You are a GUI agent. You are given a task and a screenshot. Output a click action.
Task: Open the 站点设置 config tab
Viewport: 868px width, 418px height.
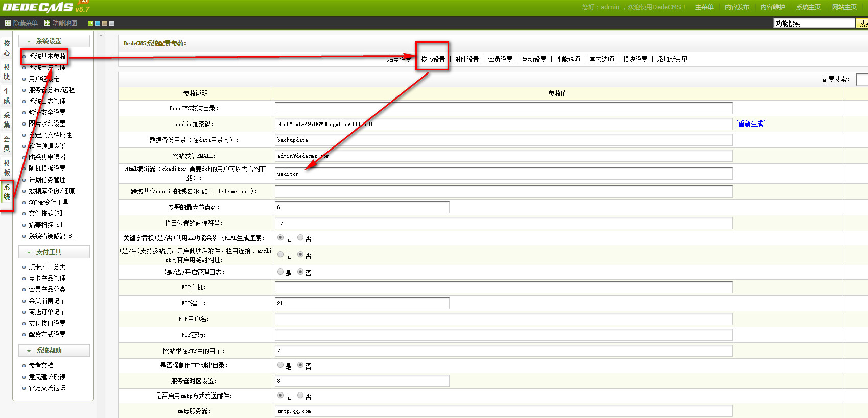coord(399,60)
